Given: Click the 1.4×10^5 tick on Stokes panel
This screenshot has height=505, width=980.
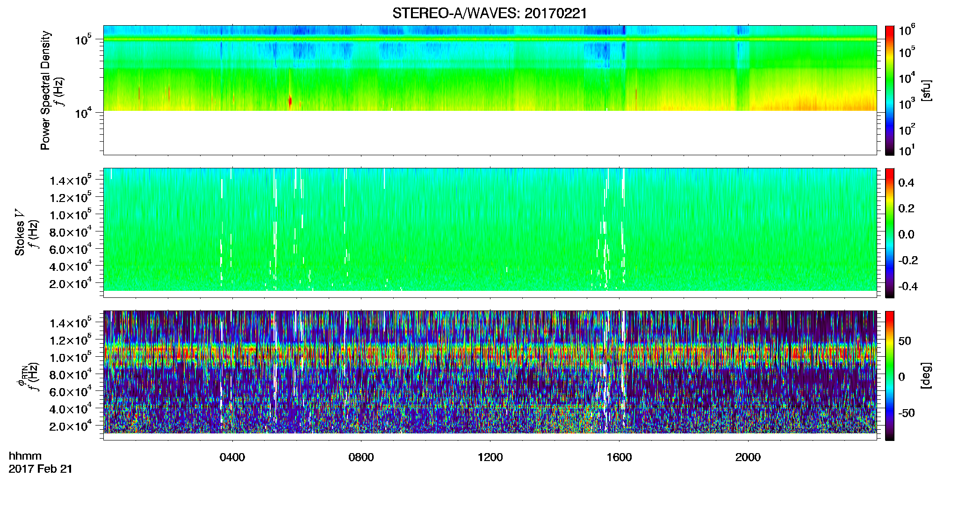Looking at the screenshot, I should coord(71,180).
